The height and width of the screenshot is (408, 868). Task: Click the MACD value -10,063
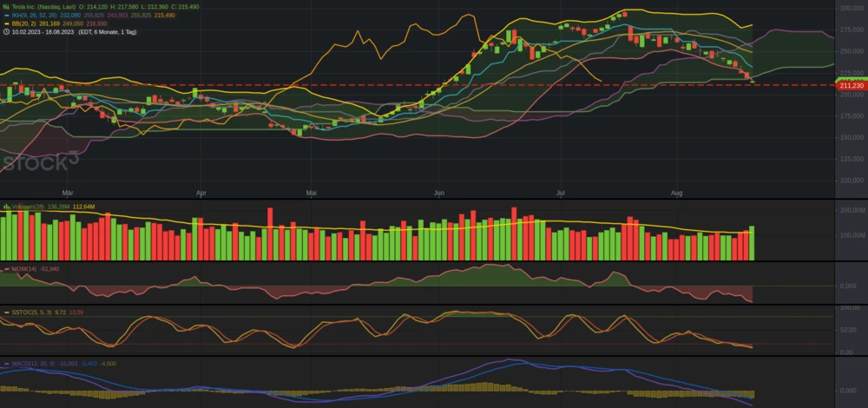tap(68, 364)
